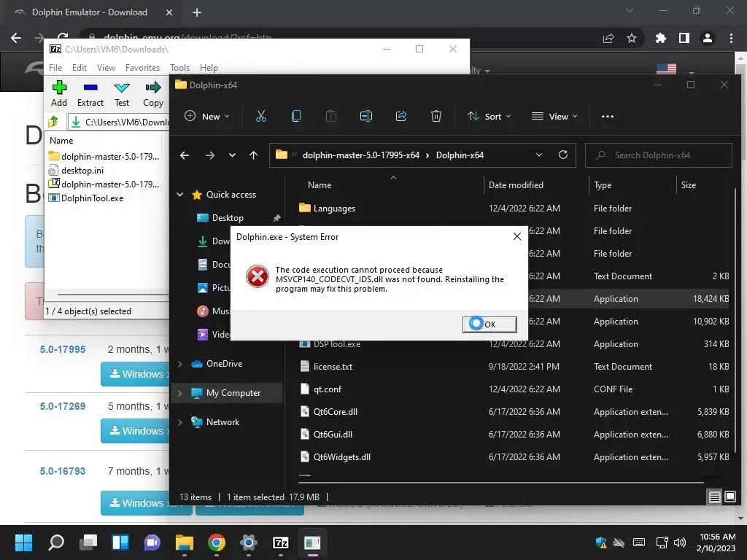Select qt.conf in the file list
Image resolution: width=747 pixels, height=560 pixels.
pyautogui.click(x=328, y=389)
